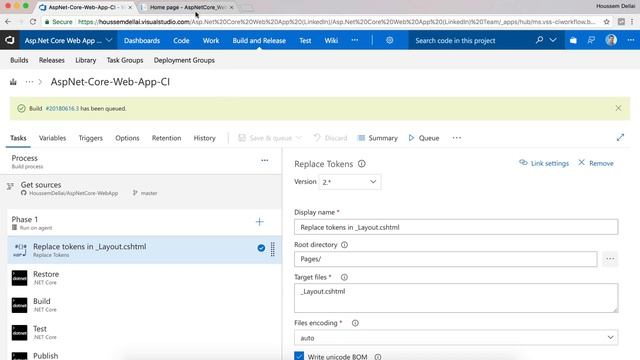Go to the Library sub-page
640x360 pixels.
85,60
